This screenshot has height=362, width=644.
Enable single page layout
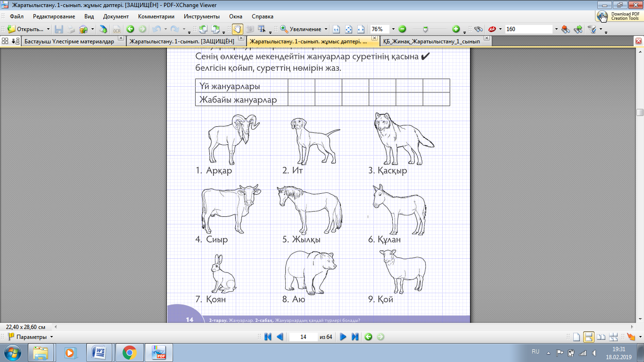(x=576, y=337)
